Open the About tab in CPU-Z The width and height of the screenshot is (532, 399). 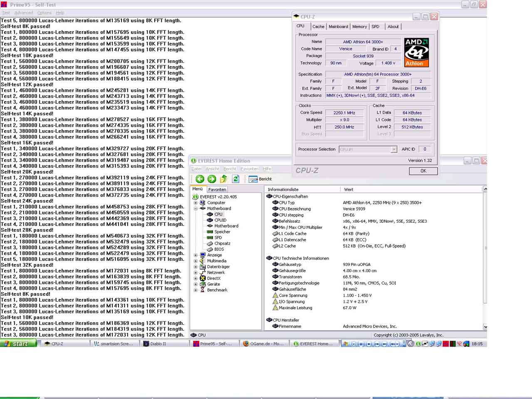(393, 27)
